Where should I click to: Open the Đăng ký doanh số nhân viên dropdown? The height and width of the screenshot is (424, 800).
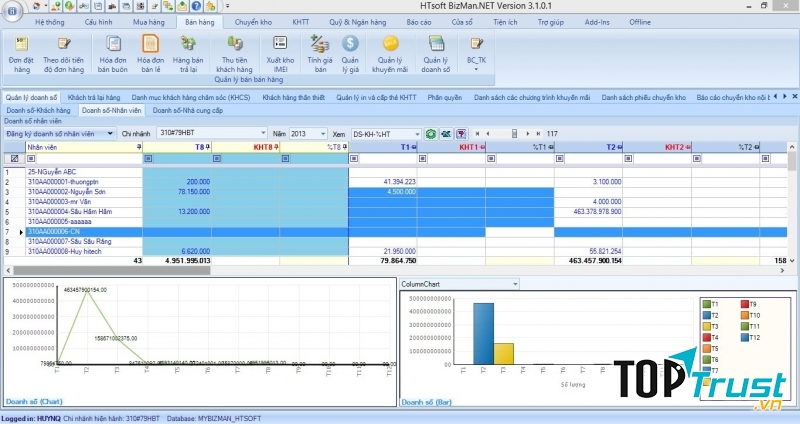tap(110, 134)
